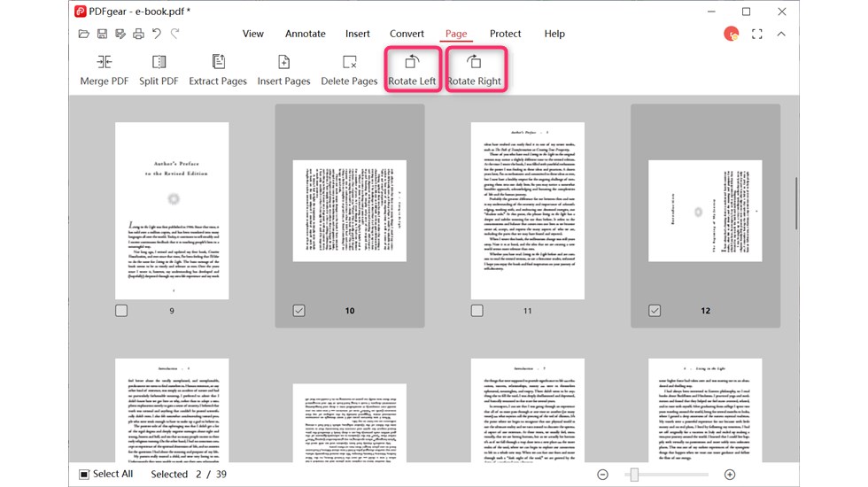
Task: Click the Undo arrow icon
Action: 157,35
